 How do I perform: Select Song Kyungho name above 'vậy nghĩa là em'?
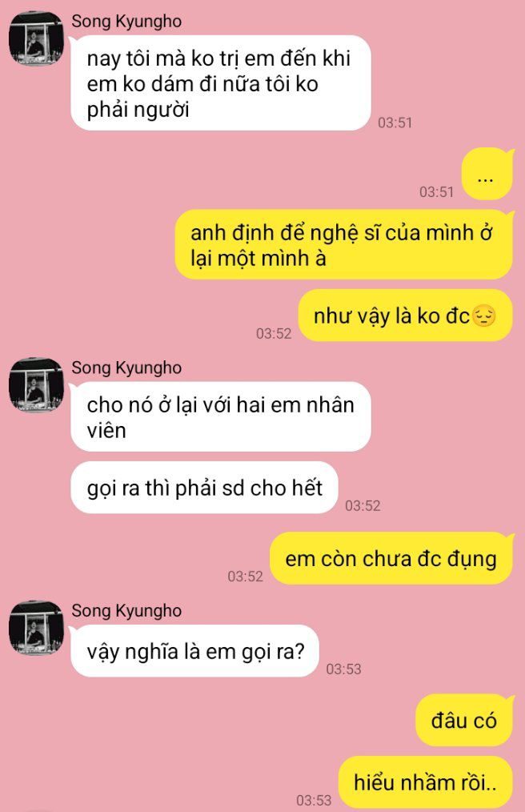tap(126, 611)
